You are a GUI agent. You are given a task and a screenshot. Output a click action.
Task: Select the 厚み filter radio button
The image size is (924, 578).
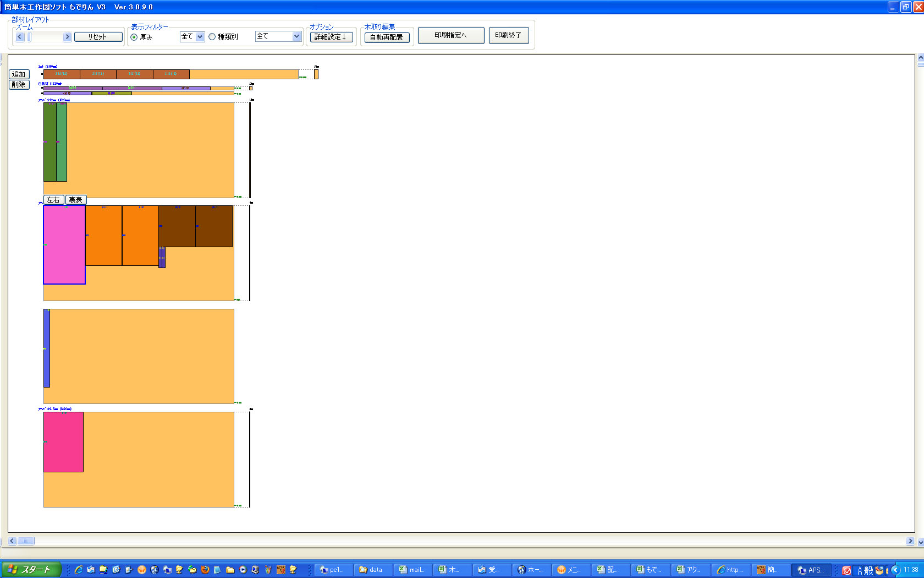134,37
